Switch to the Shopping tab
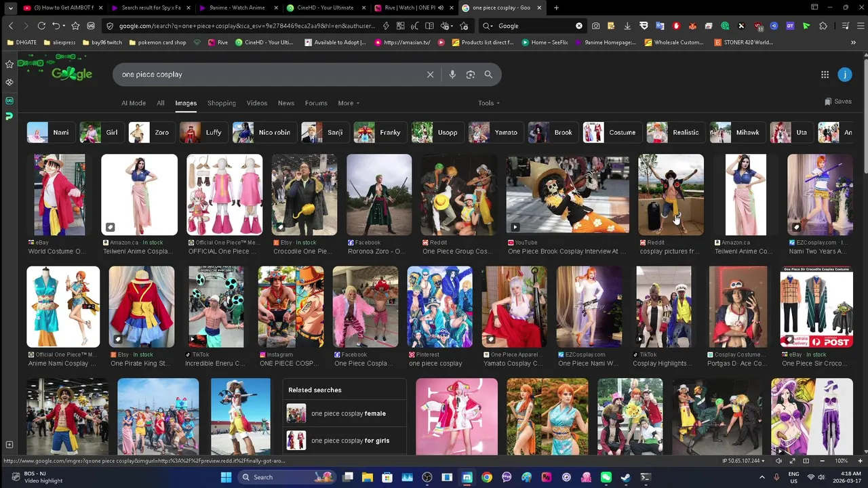The height and width of the screenshot is (488, 868). click(222, 103)
